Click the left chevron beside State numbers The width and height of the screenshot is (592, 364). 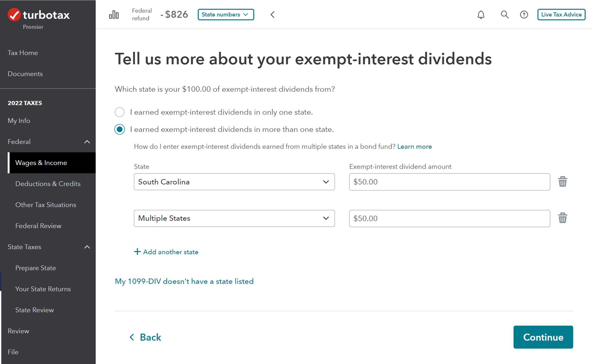click(x=272, y=15)
